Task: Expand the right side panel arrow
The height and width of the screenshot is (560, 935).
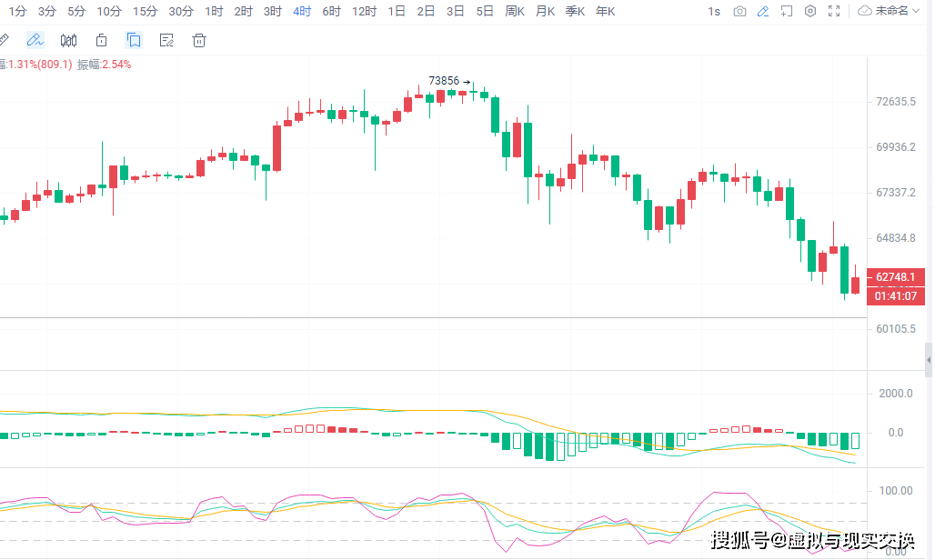Action: coord(929,361)
